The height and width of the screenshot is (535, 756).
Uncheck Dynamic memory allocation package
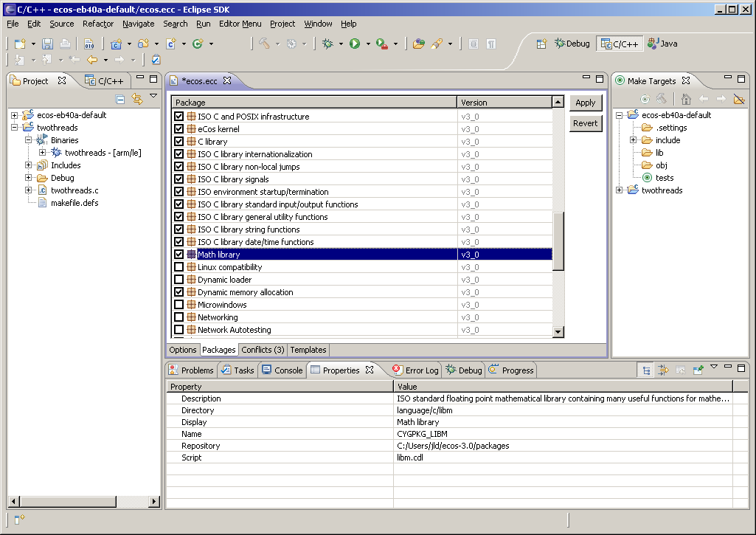point(179,292)
